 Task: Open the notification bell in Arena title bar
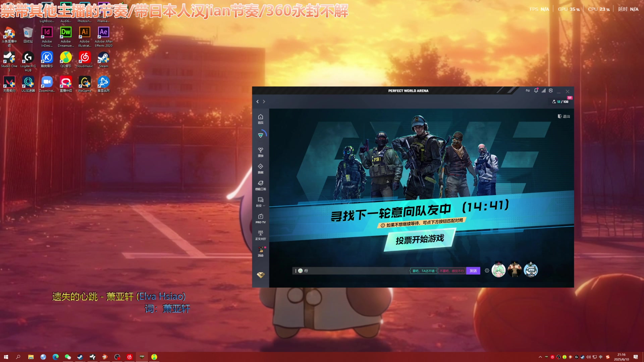(536, 90)
